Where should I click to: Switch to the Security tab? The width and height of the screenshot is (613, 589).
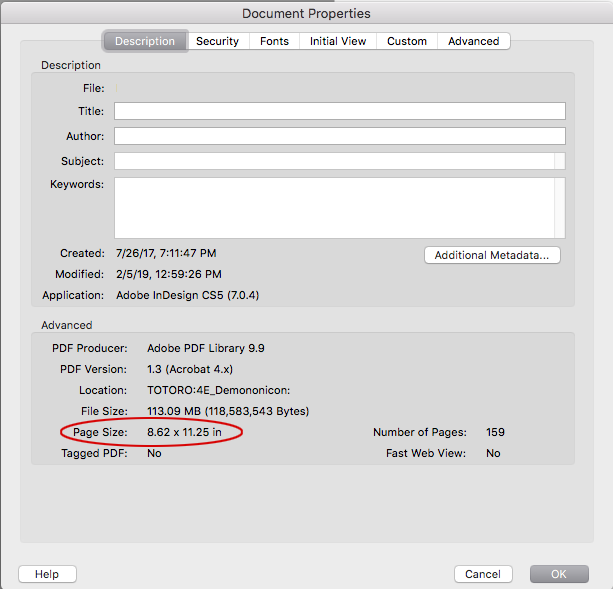217,41
